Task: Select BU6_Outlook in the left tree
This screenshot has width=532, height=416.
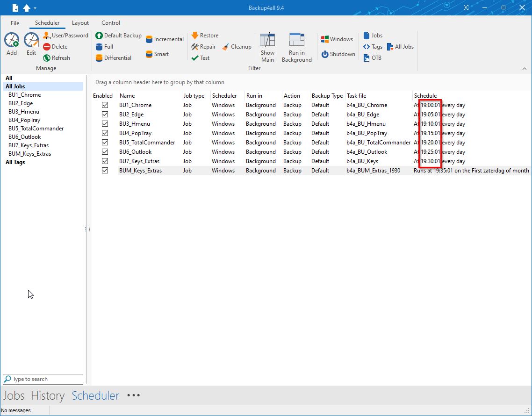Action: click(24, 137)
